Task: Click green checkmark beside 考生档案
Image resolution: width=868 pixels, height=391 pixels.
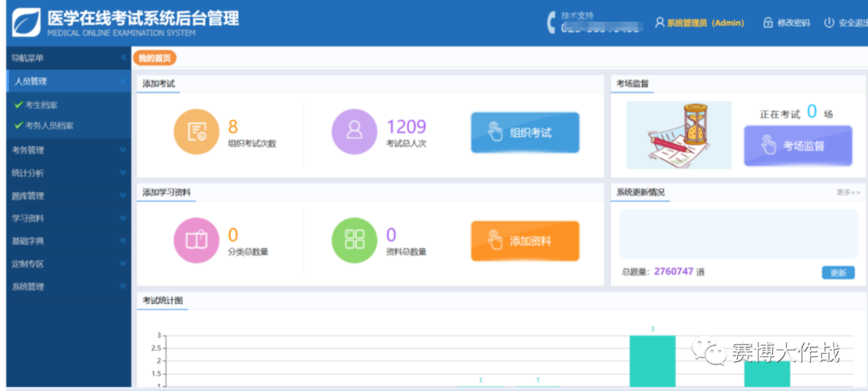Action: pyautogui.click(x=18, y=104)
